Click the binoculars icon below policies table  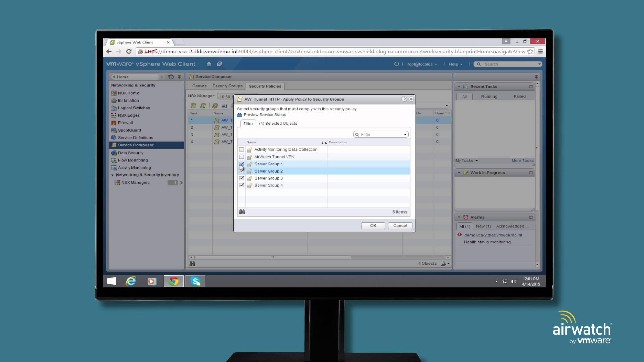[192, 264]
